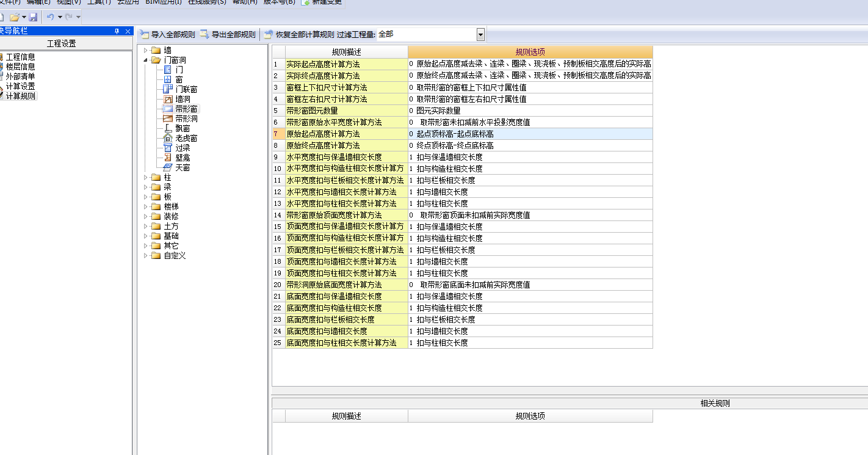
Task: Open the 帮助(H) menu
Action: (x=245, y=2)
